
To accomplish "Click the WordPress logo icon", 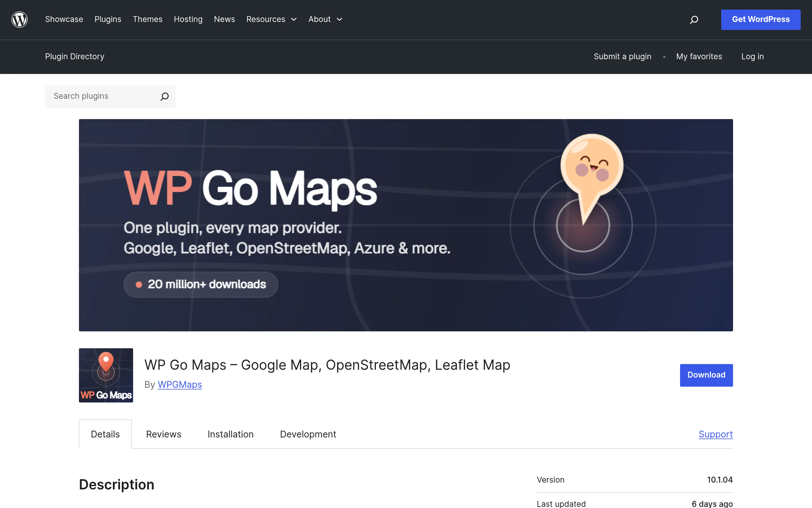I will tap(19, 19).
